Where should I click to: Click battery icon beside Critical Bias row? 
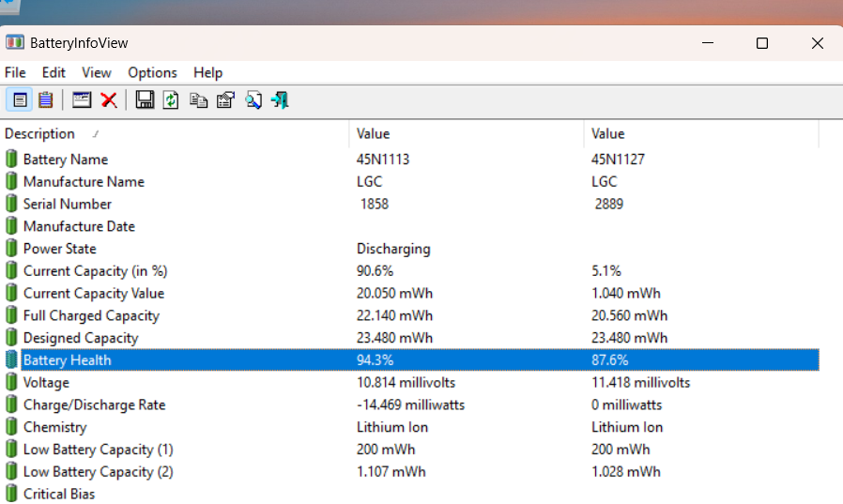pyautogui.click(x=11, y=494)
